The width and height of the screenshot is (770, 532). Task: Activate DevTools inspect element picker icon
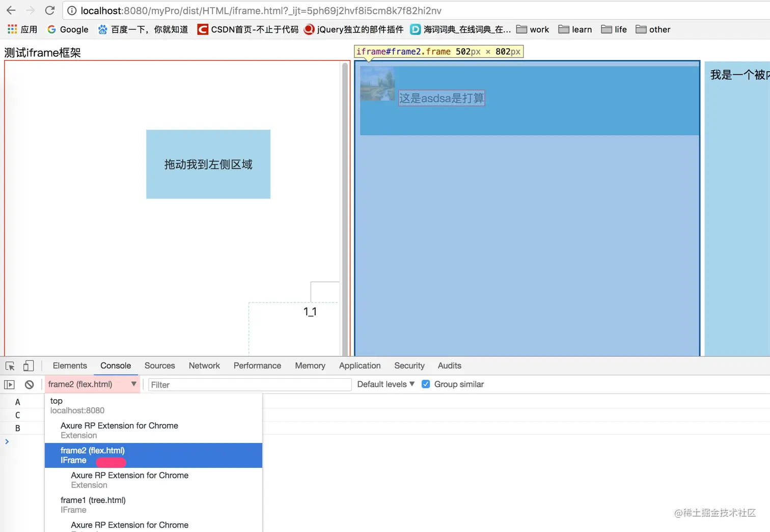point(10,366)
